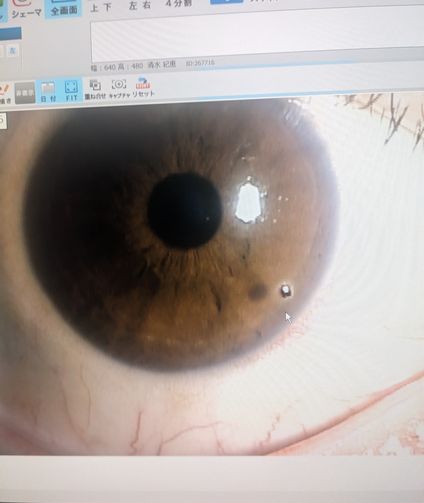
Task: Toggle the FIT fit-to-window icon
Action: (71, 91)
